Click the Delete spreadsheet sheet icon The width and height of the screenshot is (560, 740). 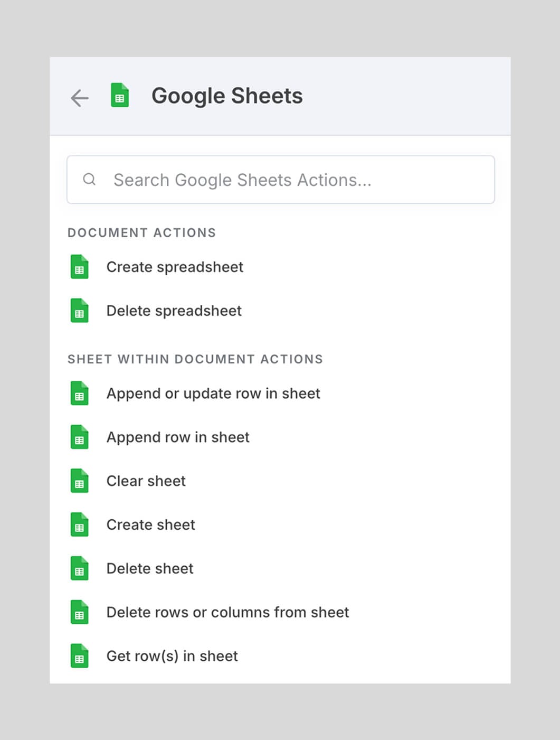click(x=79, y=311)
